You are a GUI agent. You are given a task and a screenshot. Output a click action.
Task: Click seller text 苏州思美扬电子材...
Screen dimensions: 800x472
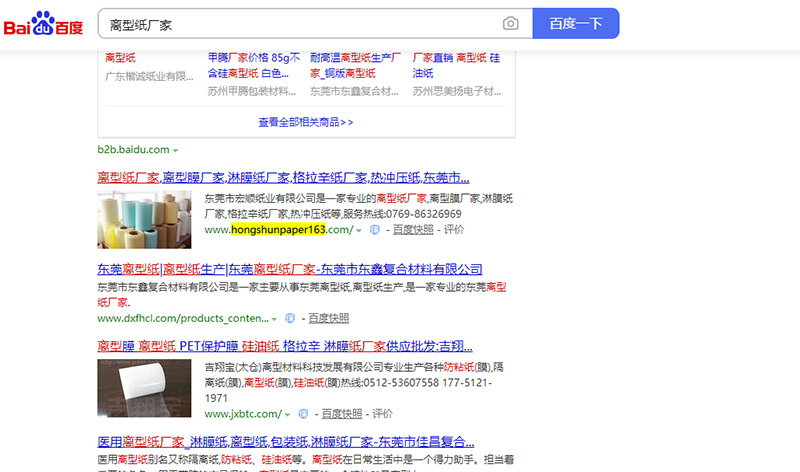(x=457, y=91)
